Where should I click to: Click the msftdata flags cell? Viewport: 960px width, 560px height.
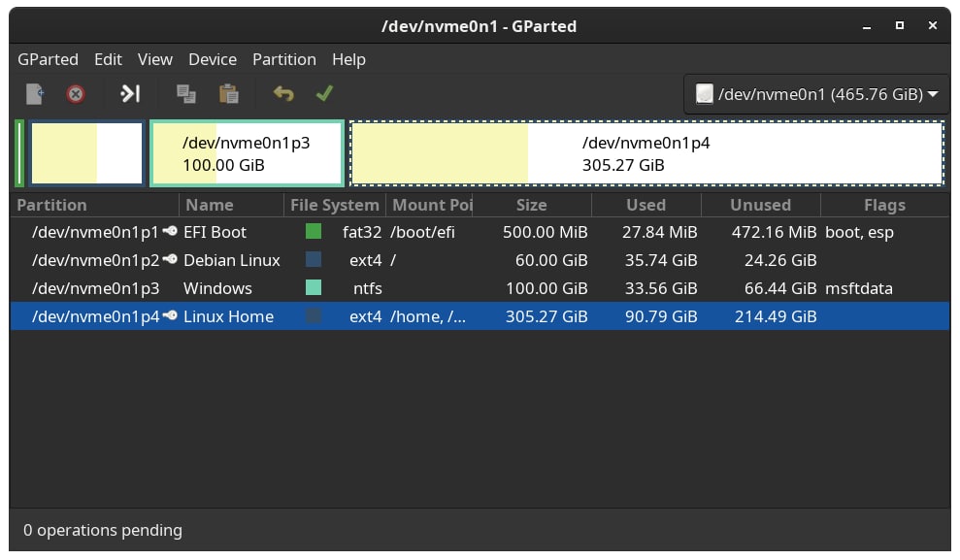click(858, 288)
